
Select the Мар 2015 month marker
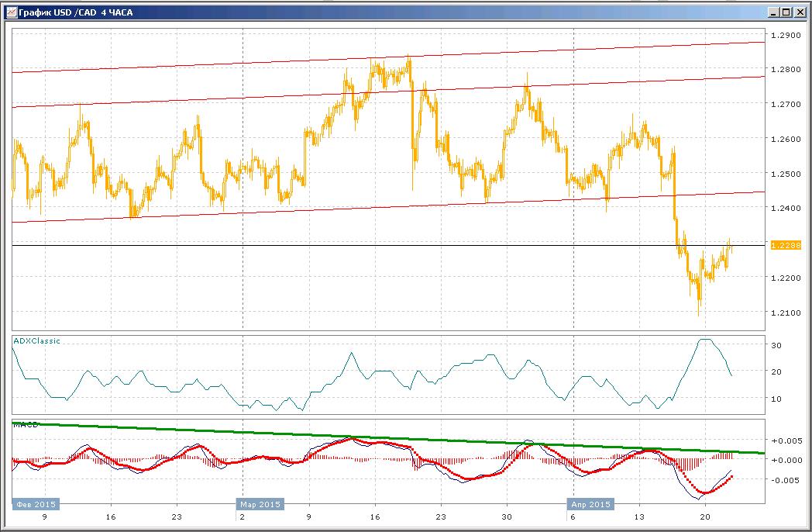[260, 504]
